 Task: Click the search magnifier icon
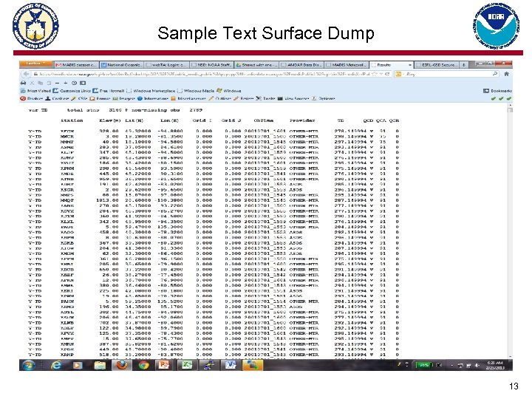[495, 74]
